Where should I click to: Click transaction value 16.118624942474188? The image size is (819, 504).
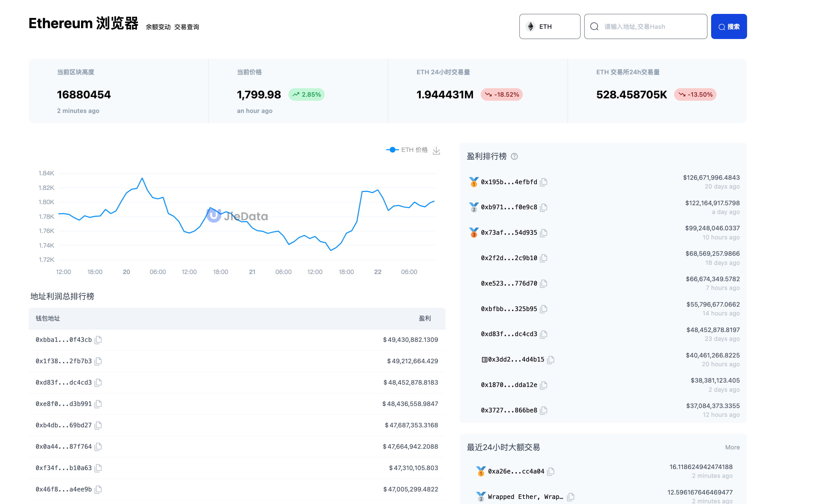point(701,467)
